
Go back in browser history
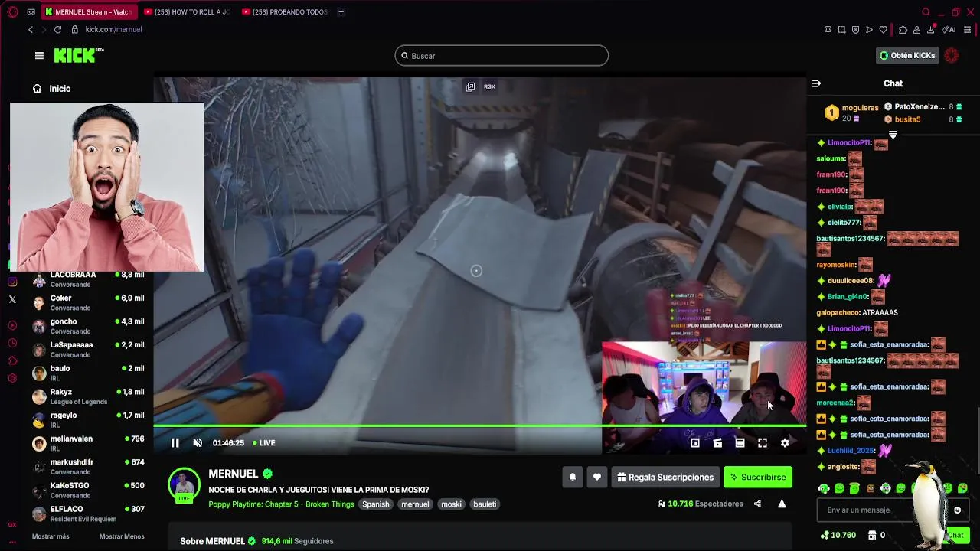31,29
